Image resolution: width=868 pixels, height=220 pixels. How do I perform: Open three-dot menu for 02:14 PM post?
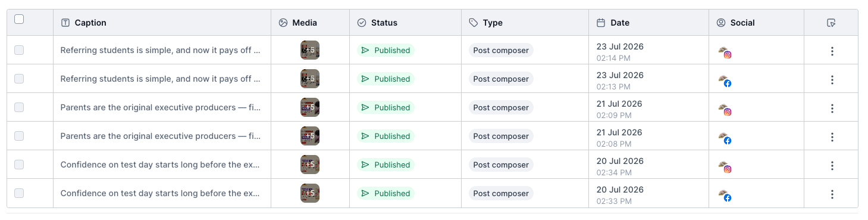(832, 51)
